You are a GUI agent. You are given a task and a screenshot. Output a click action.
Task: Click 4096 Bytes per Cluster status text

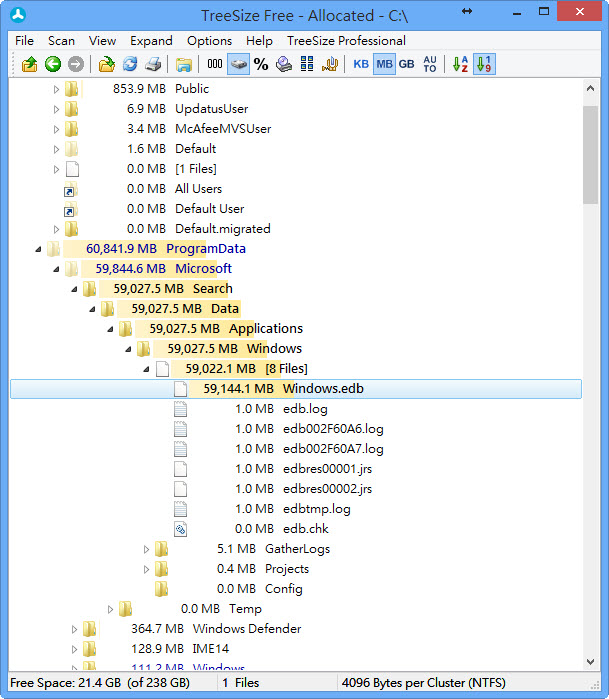tap(424, 683)
